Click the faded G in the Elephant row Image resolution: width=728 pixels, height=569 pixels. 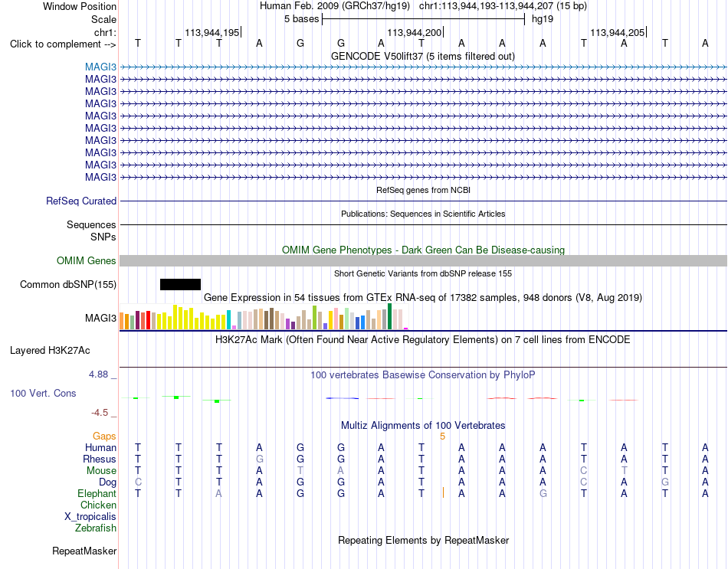click(543, 493)
